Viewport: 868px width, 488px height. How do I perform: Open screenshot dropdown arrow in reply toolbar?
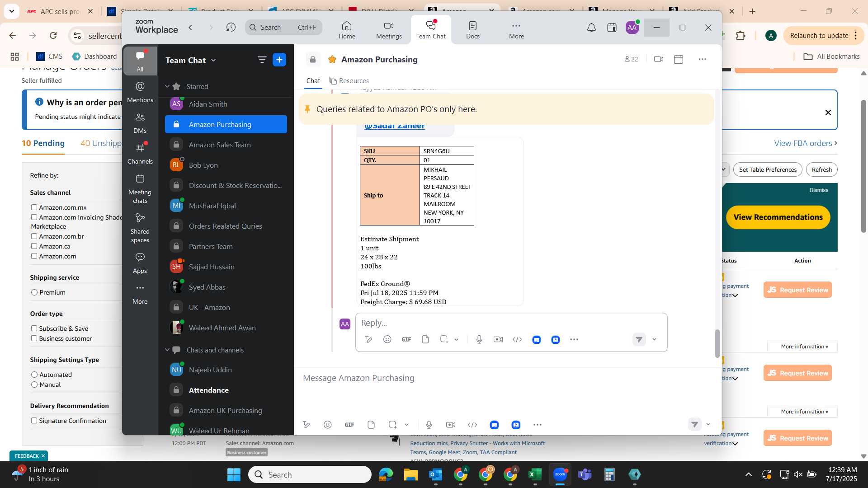457,339
